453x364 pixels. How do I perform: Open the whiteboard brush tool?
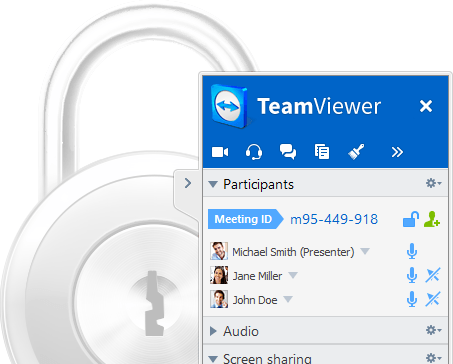[356, 152]
